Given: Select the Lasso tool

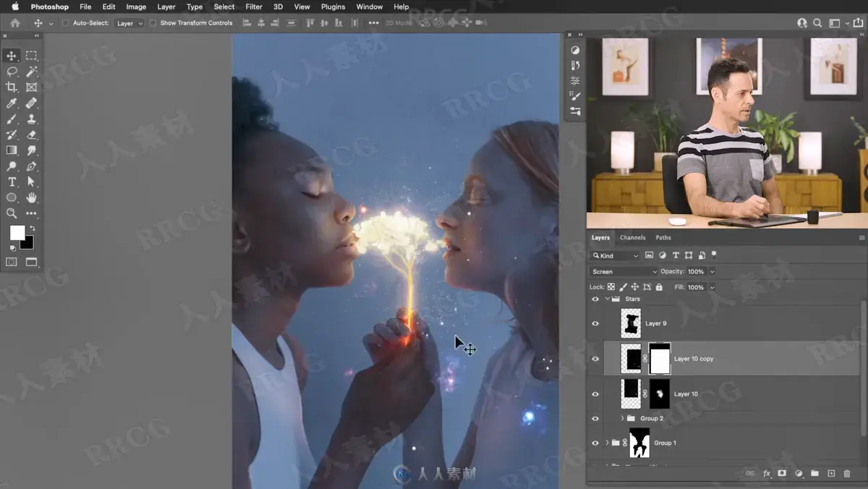Looking at the screenshot, I should point(12,72).
